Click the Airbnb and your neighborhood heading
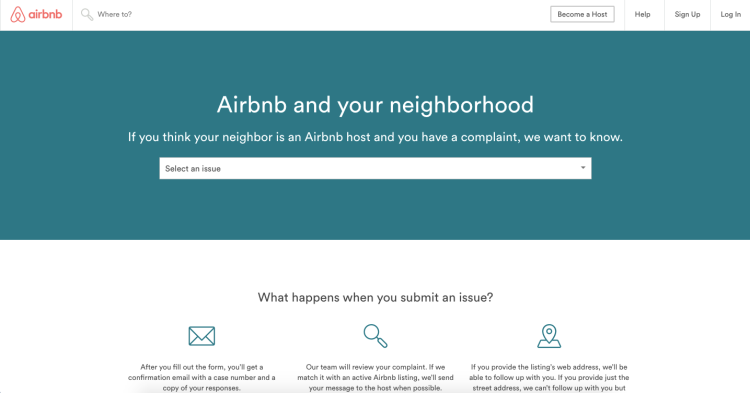750x393 pixels. [375, 105]
